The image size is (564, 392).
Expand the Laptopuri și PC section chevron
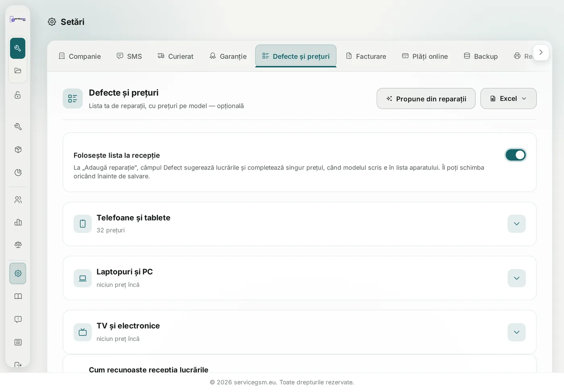tap(516, 278)
